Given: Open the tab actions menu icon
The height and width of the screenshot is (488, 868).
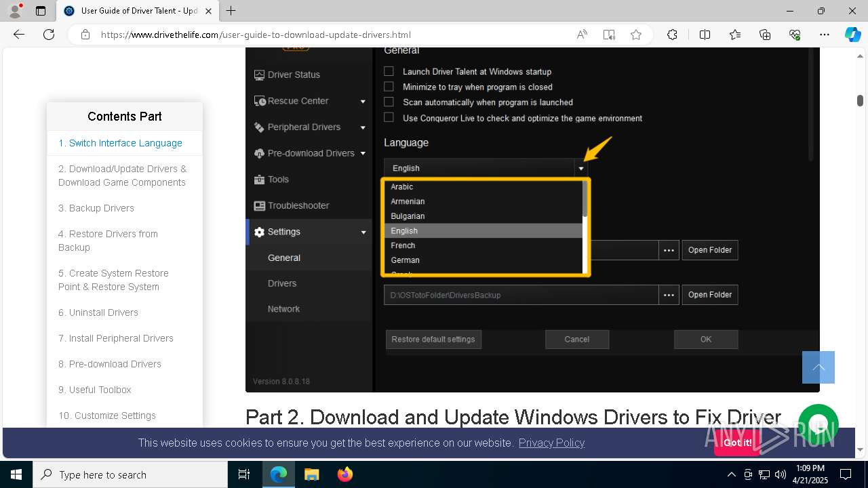Looking at the screenshot, I should tap(41, 11).
